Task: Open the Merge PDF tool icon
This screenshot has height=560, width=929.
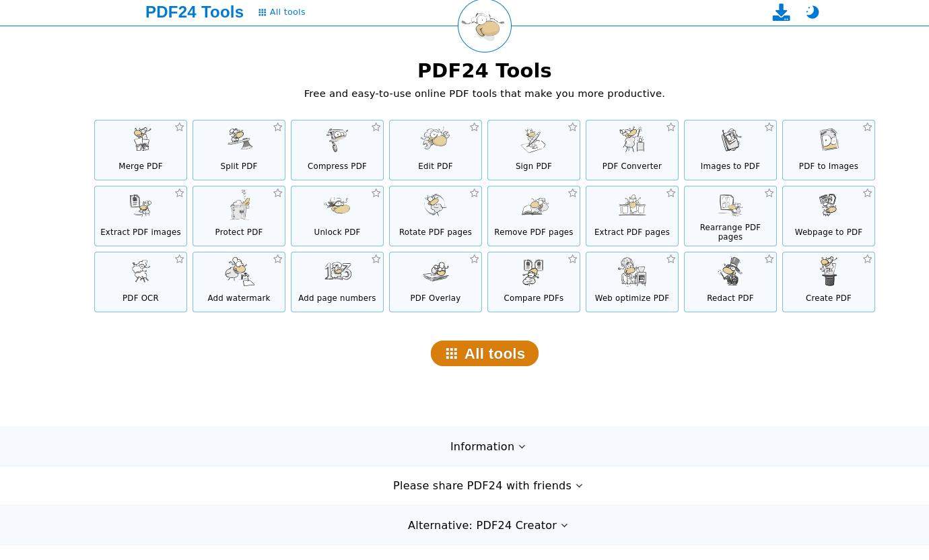Action: (x=141, y=139)
